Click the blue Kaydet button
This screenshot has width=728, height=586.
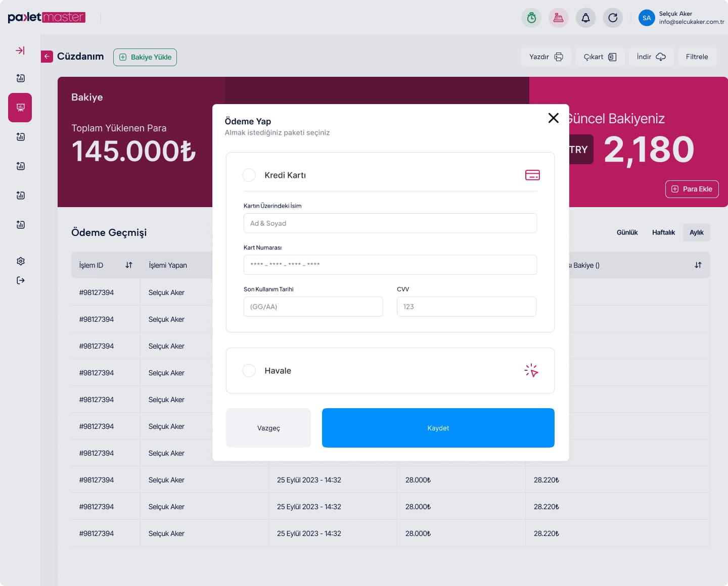click(438, 428)
